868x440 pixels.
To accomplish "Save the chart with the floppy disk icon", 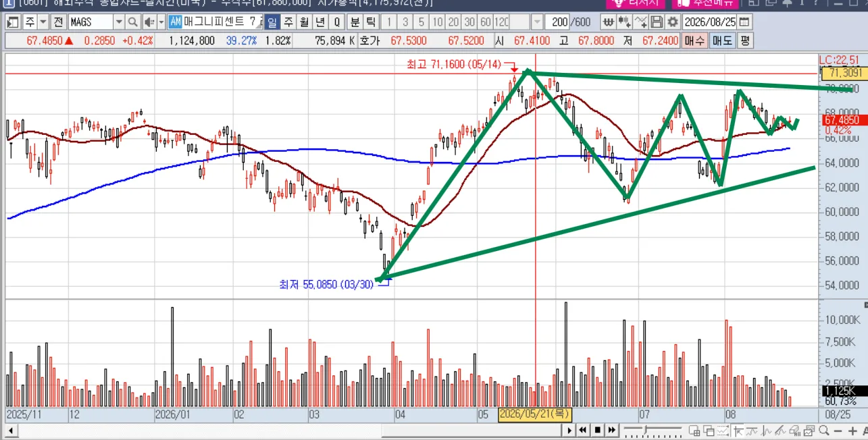I will 656,22.
